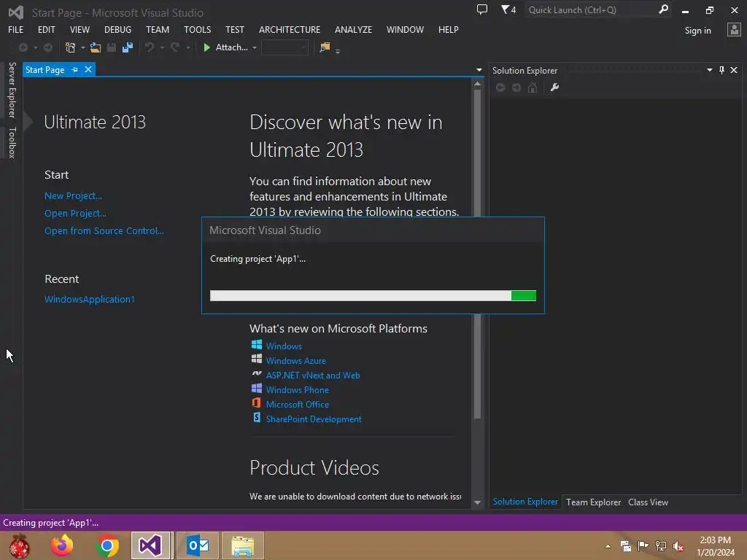Click Solution Explorer Properties wrench icon

[554, 87]
